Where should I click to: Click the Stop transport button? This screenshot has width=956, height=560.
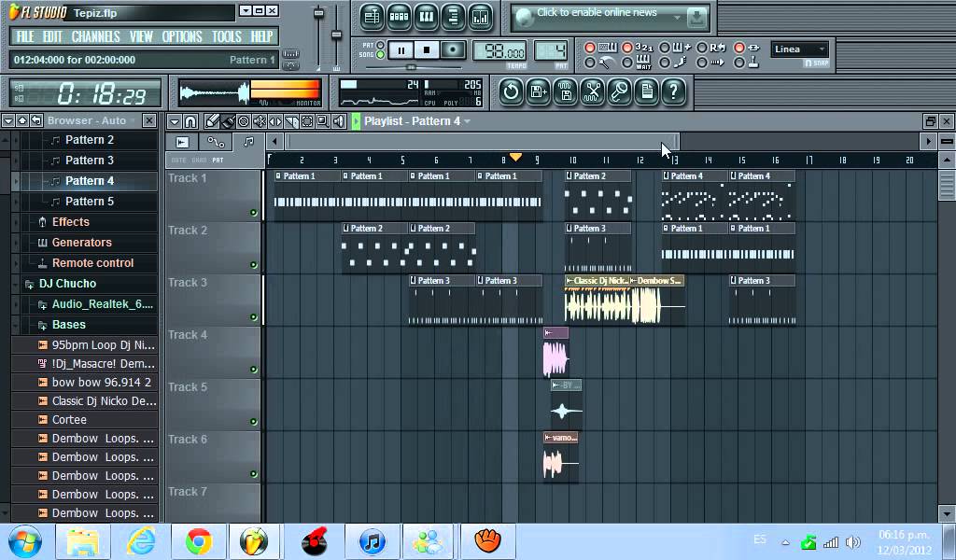click(x=427, y=50)
